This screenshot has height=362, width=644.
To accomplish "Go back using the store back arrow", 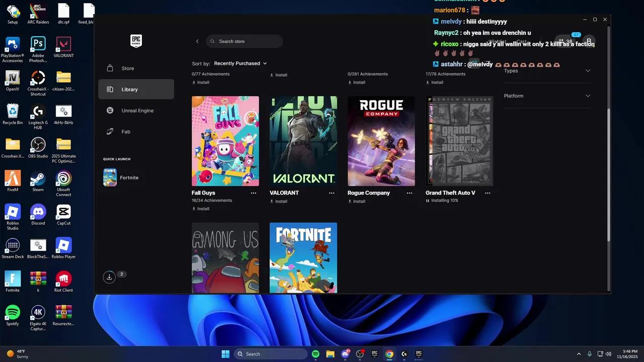I will 197,41.
